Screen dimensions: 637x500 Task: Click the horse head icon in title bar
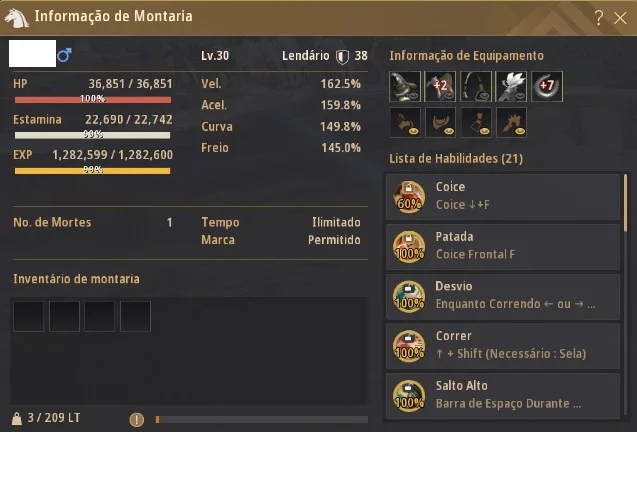pos(16,18)
